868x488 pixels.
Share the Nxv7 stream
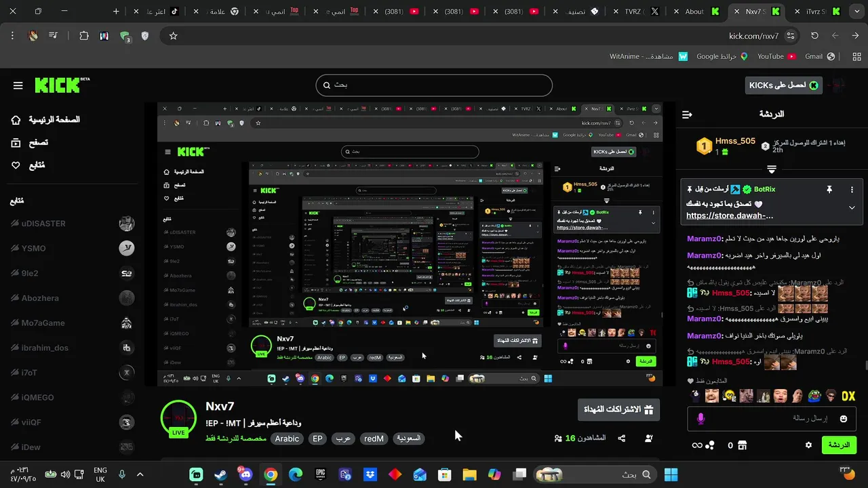622,439
